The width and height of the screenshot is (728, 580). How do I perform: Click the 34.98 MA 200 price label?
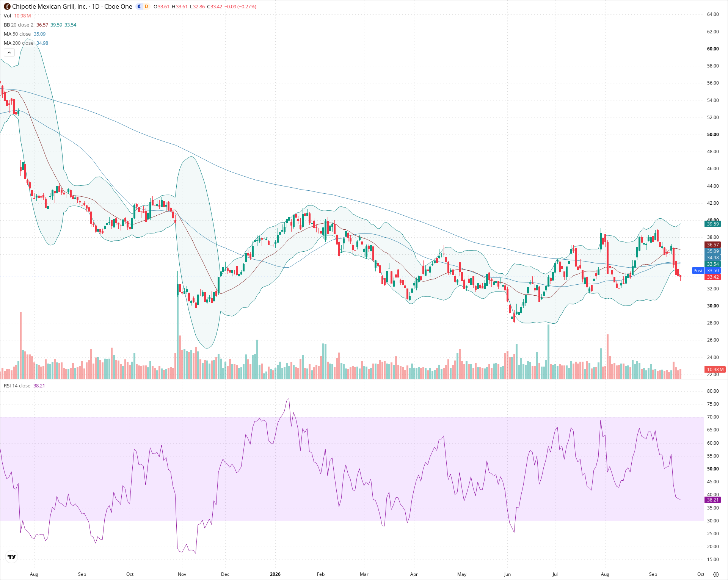click(x=713, y=258)
